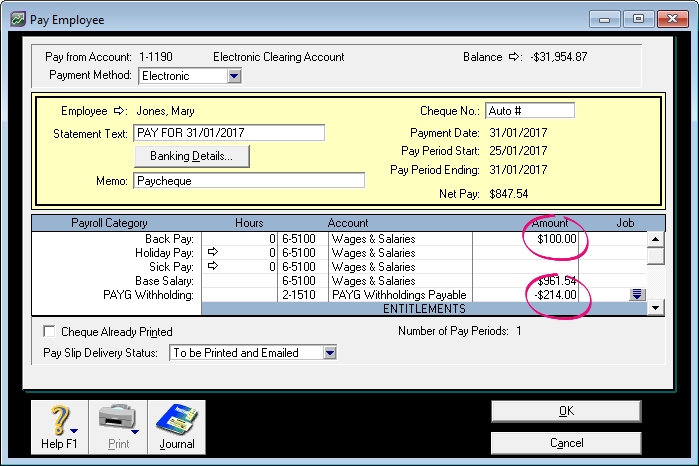Click the payroll list scroll down arrow
This screenshot has height=466, width=699.
point(656,308)
